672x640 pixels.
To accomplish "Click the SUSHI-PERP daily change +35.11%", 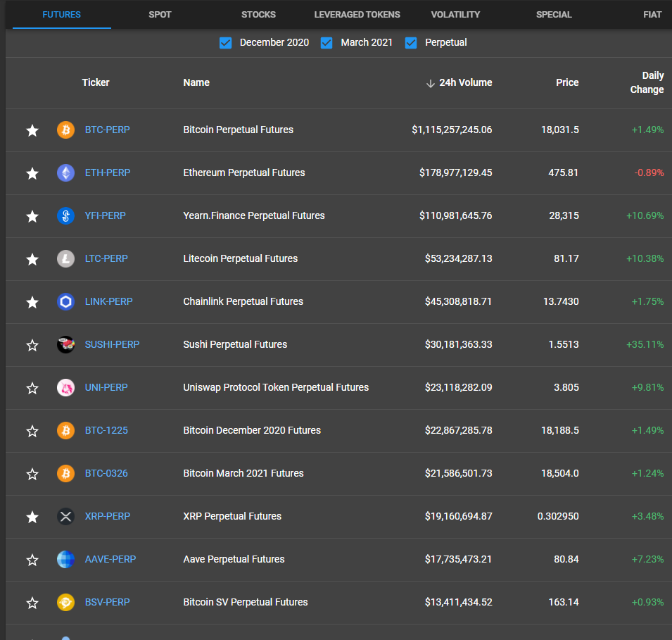I will pyautogui.click(x=645, y=344).
